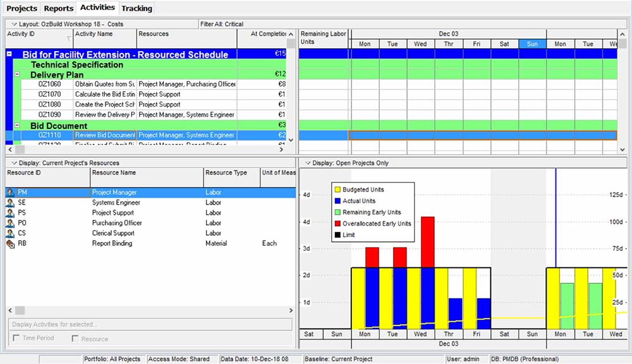
Task: Collapse the Bid Dcoument group
Action: tap(17, 126)
